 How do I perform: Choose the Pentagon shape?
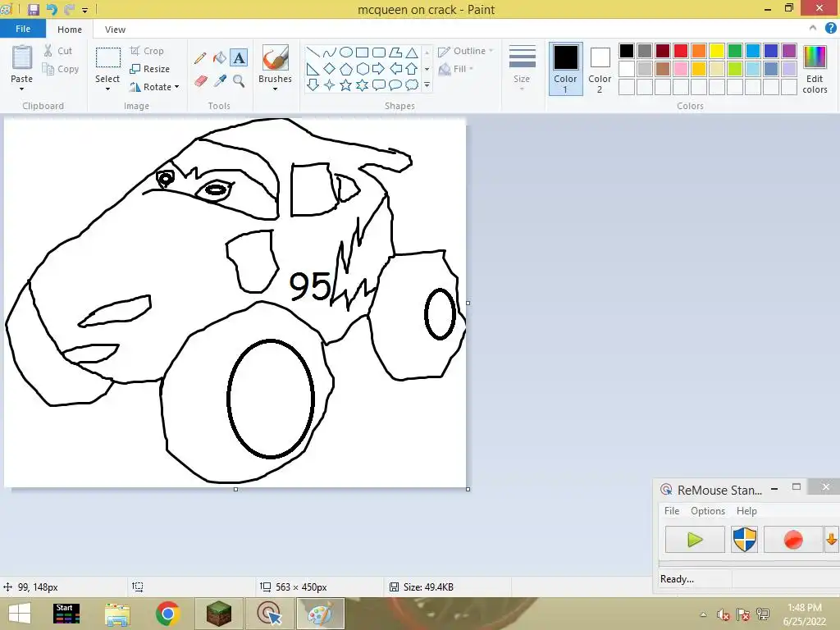346,69
